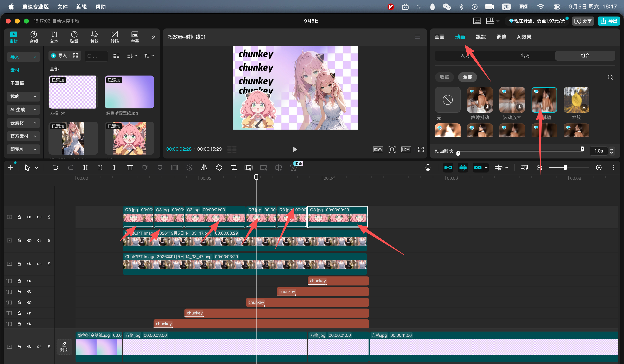
Task: Click the animation search magnifier icon
Action: click(610, 77)
